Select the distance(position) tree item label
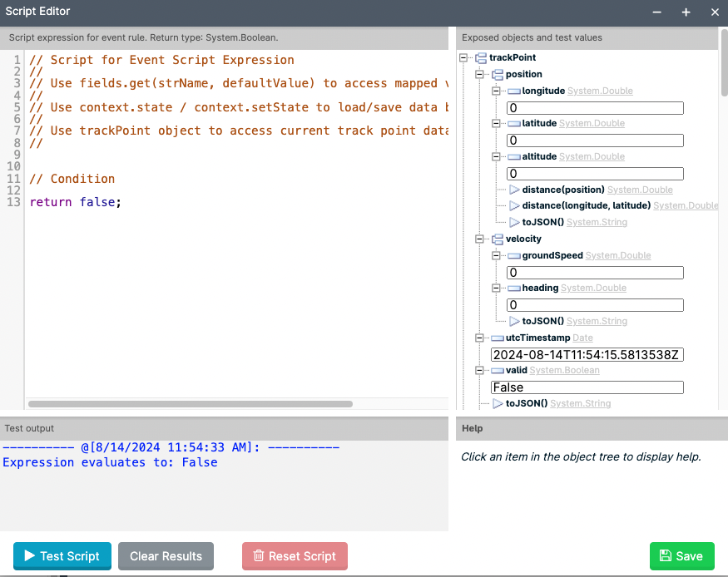Viewport: 728px width, 577px height. coord(563,190)
